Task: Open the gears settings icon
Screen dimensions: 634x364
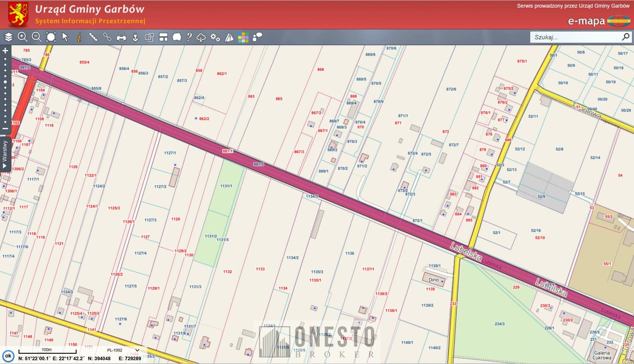Action: pyautogui.click(x=215, y=37)
